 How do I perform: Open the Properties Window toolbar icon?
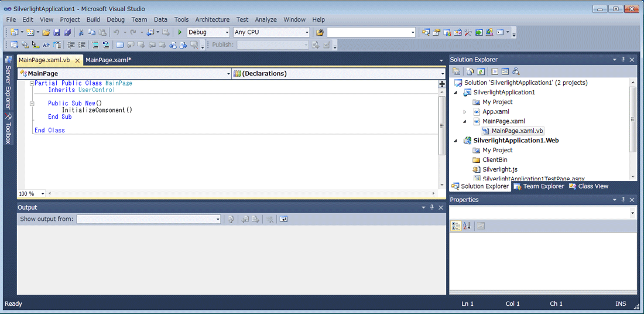tap(437, 32)
